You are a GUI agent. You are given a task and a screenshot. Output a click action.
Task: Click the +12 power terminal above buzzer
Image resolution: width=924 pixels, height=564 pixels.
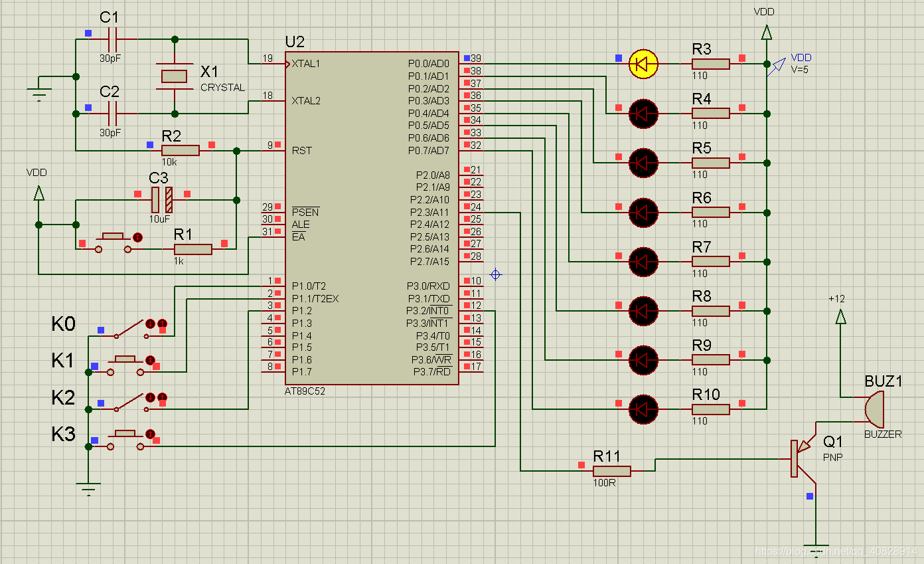pos(840,318)
